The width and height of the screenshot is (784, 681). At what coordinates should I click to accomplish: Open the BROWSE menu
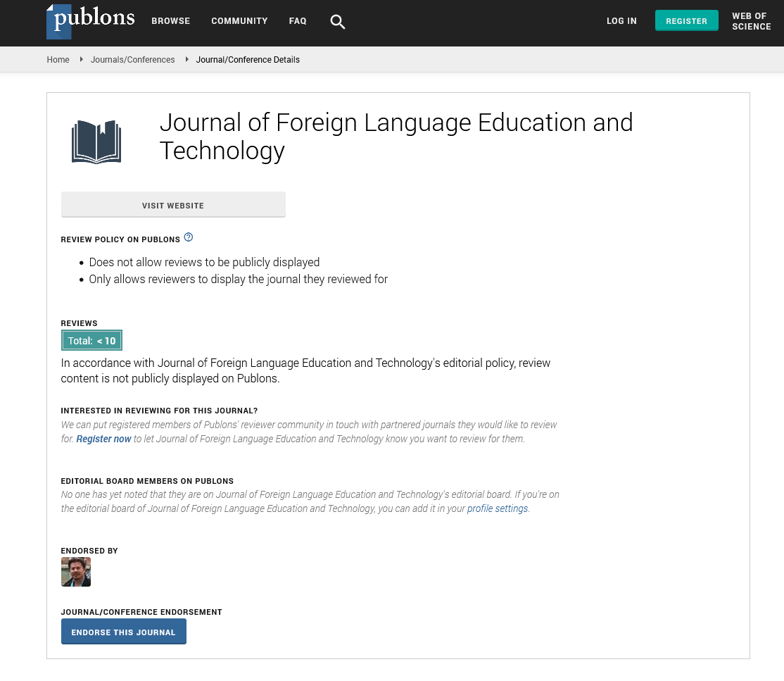pyautogui.click(x=171, y=21)
